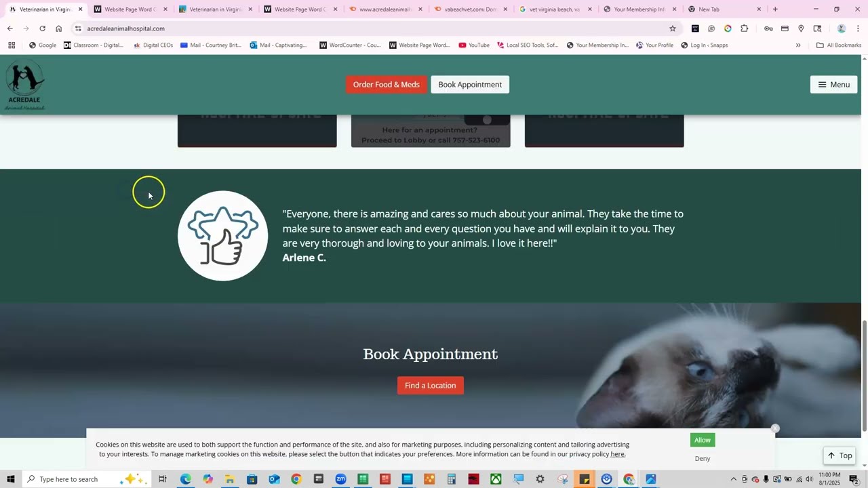Viewport: 868px width, 488px height.
Task: Reload the current page
Action: coord(42,28)
